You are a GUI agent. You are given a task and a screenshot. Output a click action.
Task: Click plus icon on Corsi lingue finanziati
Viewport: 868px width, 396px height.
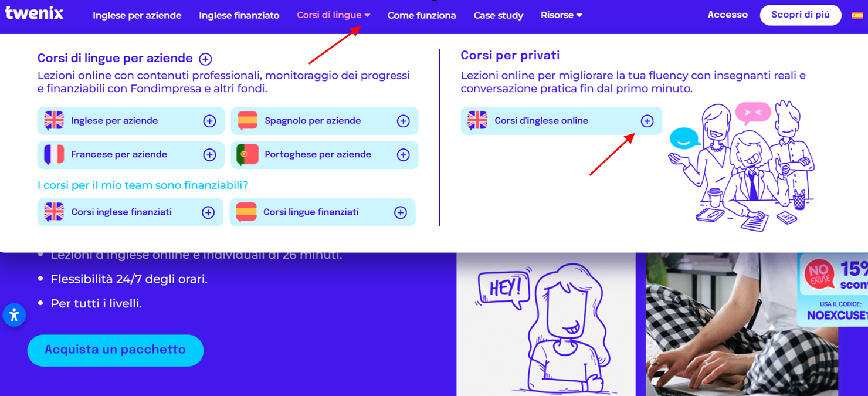pyautogui.click(x=401, y=212)
